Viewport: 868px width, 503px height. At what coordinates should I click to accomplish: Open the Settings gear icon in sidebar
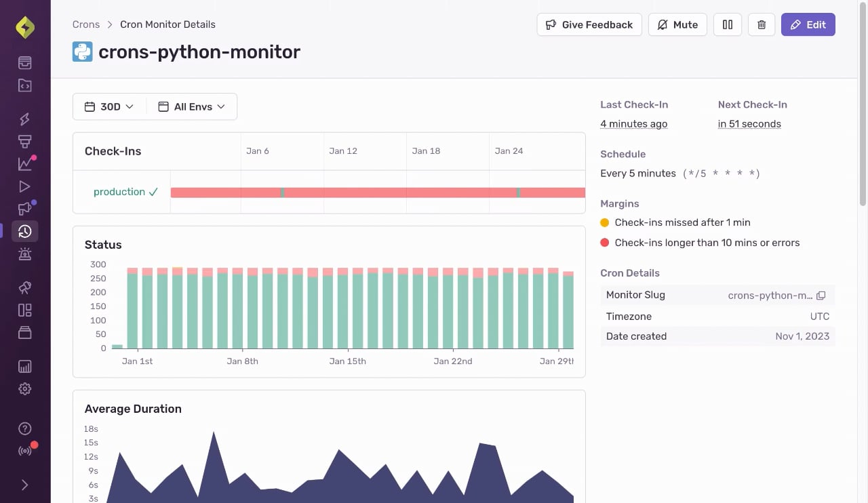point(25,389)
